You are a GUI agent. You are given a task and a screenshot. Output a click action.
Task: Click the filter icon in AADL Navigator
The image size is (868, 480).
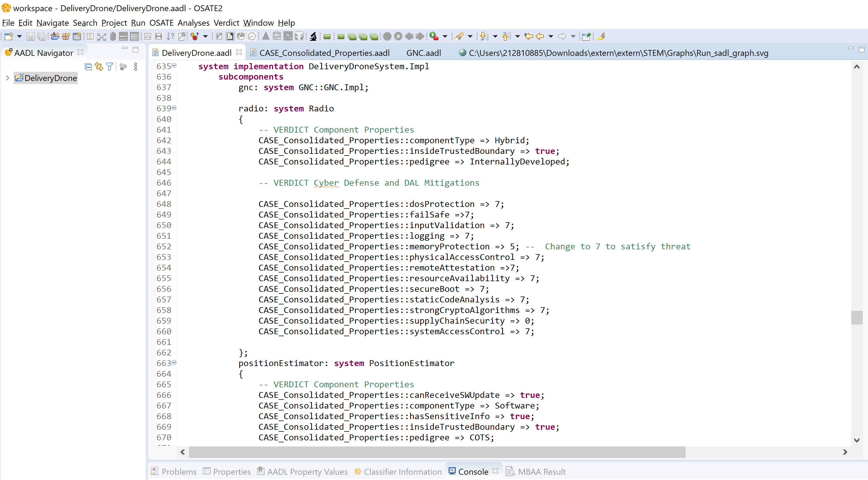[109, 67]
